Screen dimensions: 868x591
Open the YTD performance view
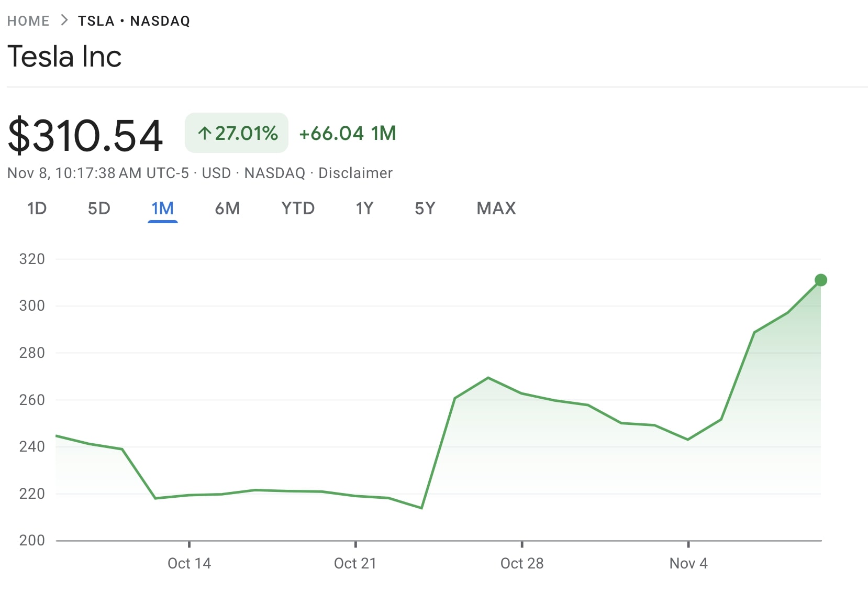pyautogui.click(x=297, y=209)
